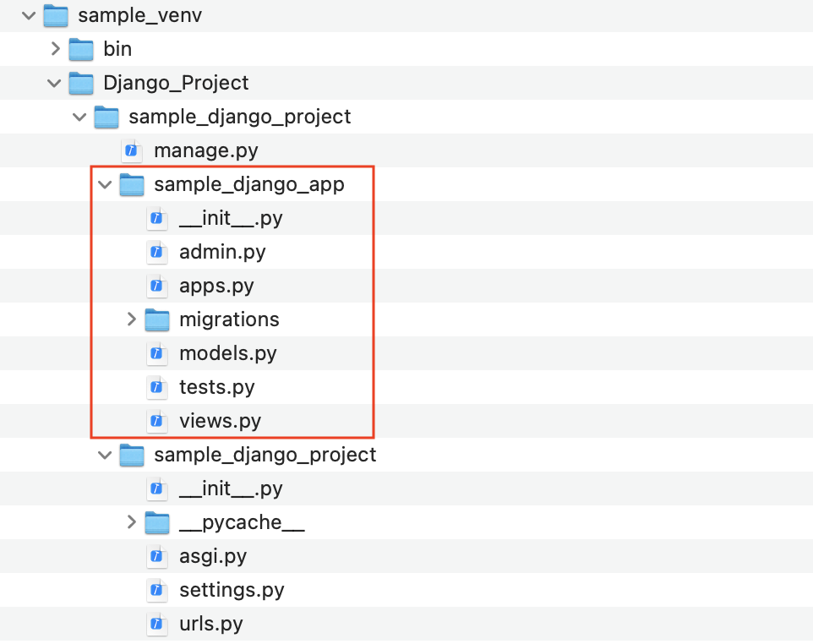
Task: Click folder icon of sample_django_project containing manage.py
Action: click(x=106, y=117)
